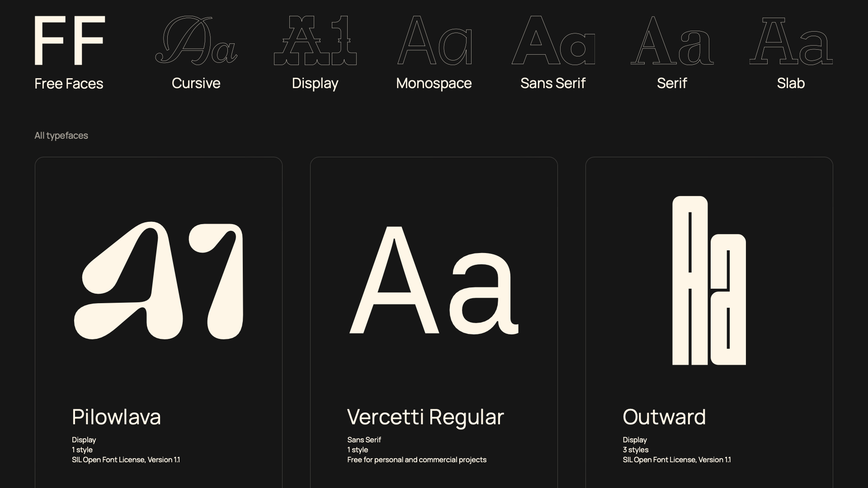Open the Free Faces home link
The width and height of the screenshot is (868, 488).
[69, 84]
